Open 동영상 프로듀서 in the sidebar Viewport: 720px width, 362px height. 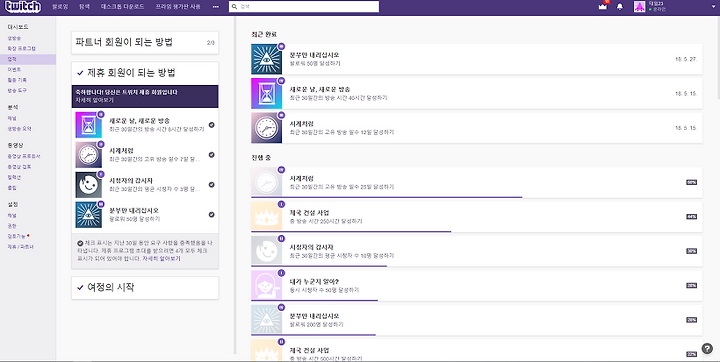(24, 156)
